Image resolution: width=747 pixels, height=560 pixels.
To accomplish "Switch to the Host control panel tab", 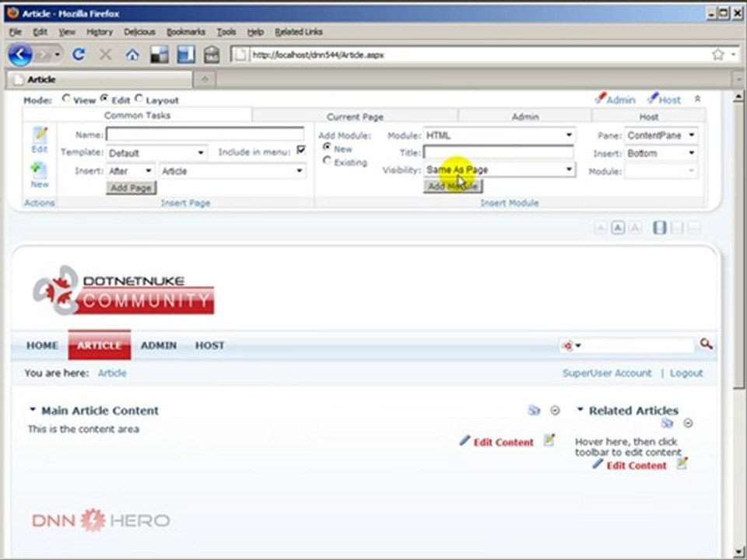I will click(648, 116).
